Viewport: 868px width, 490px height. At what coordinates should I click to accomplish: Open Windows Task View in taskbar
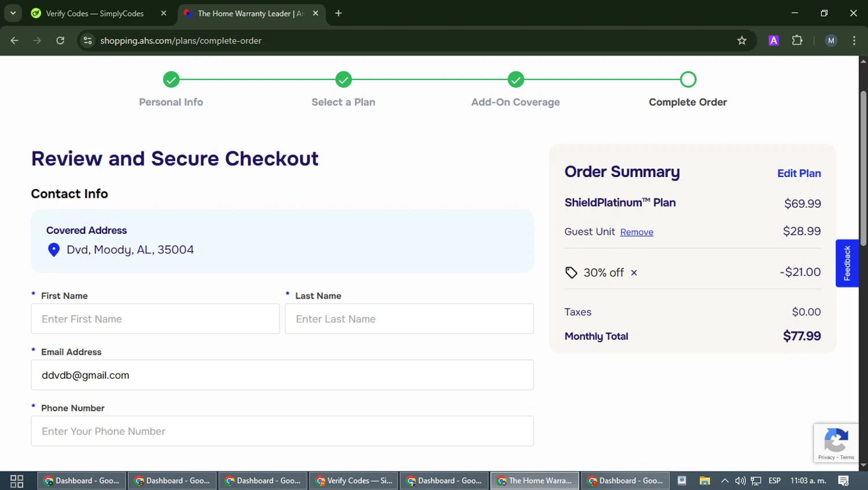click(17, 481)
